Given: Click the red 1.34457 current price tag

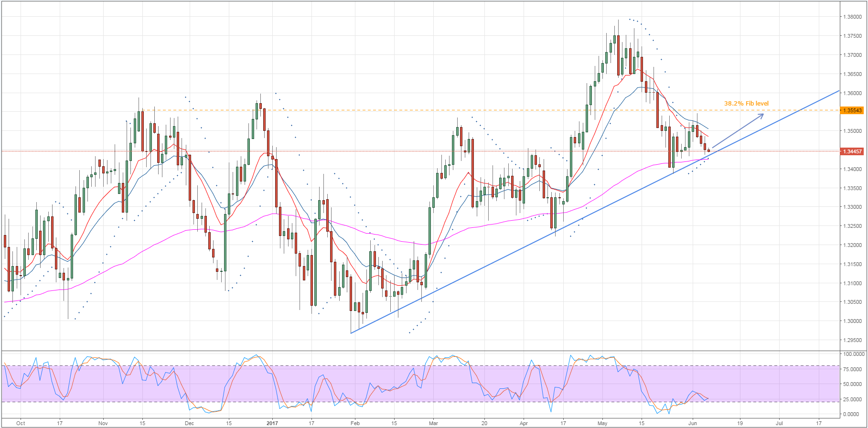Looking at the screenshot, I should [852, 151].
